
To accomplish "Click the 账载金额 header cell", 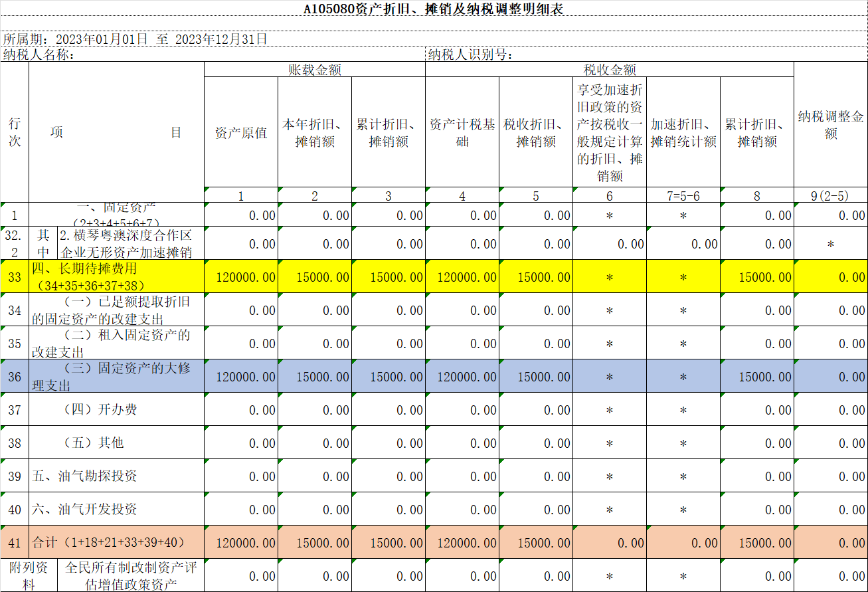I will [315, 70].
